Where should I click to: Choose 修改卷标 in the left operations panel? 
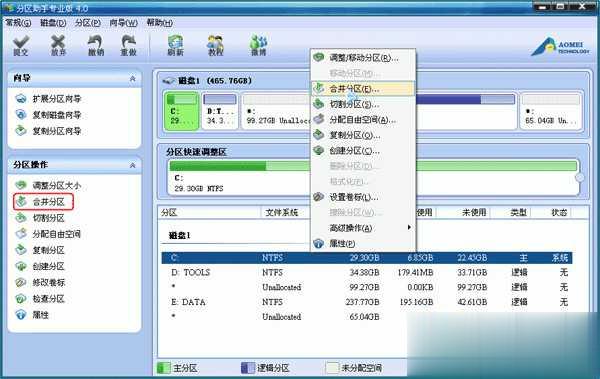coord(41,283)
